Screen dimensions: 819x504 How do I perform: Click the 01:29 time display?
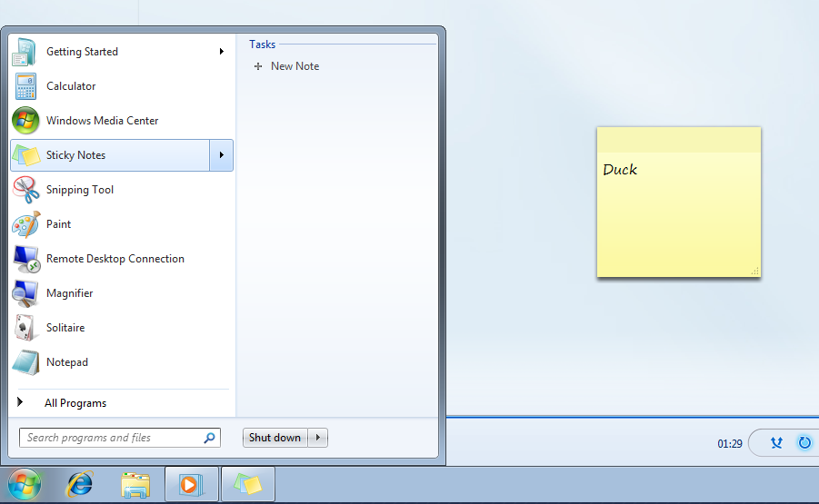[x=729, y=443]
